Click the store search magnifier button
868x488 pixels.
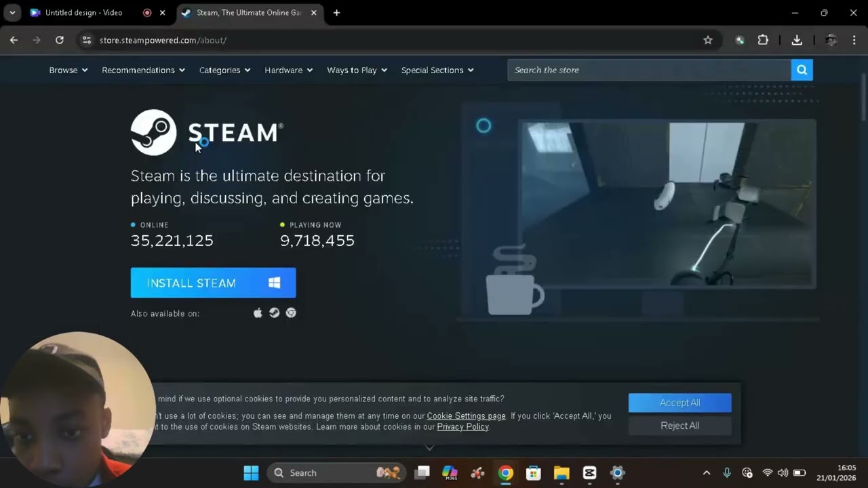802,70
